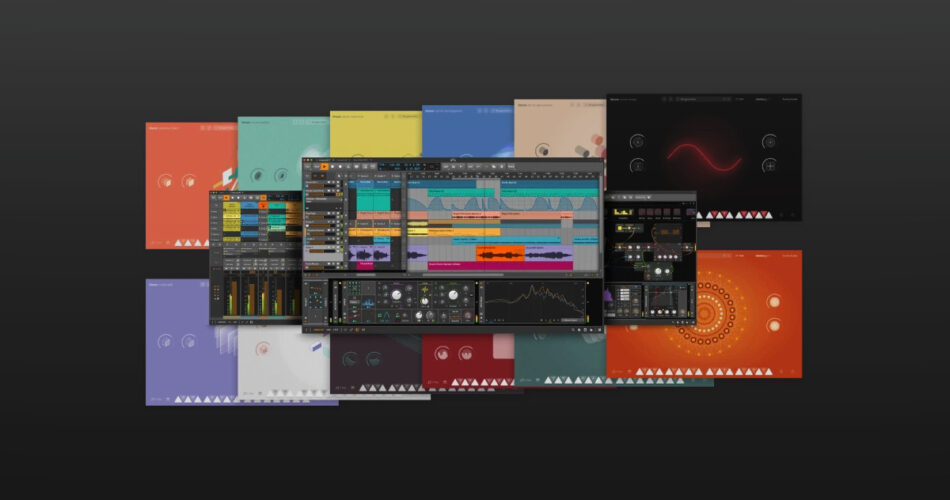The width and height of the screenshot is (950, 500).
Task: Click the spectrum analyzer display in device panel
Action: point(535,301)
